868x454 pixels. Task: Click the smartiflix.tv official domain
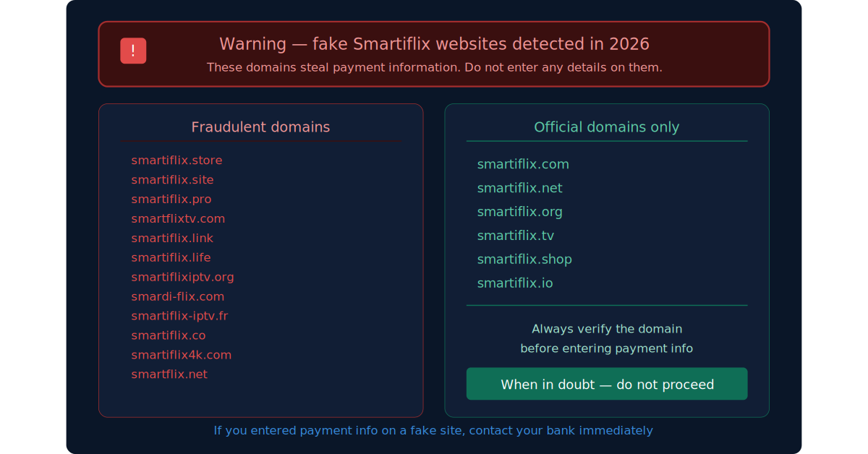(x=515, y=236)
